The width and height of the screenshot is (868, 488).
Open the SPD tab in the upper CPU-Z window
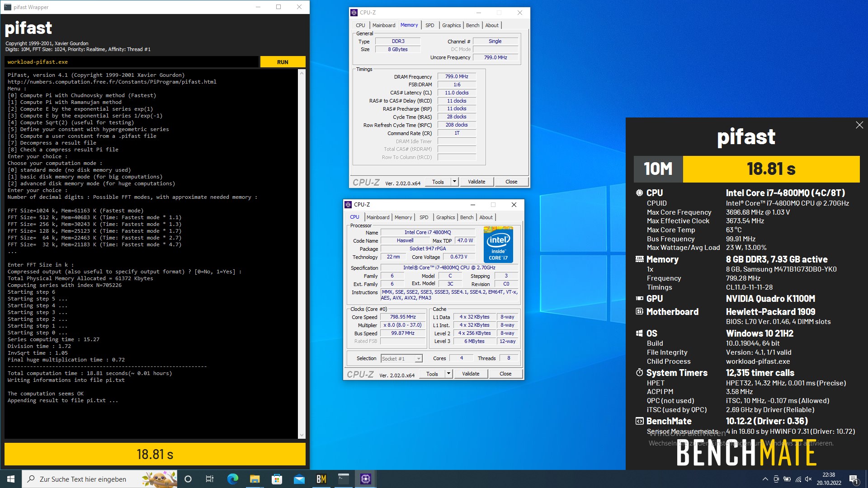point(430,25)
